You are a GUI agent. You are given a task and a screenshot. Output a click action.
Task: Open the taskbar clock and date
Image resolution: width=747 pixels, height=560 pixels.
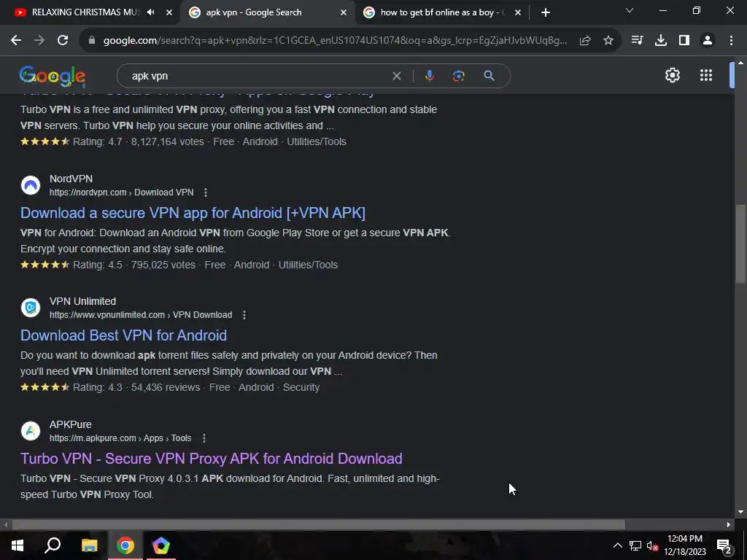tap(685, 545)
